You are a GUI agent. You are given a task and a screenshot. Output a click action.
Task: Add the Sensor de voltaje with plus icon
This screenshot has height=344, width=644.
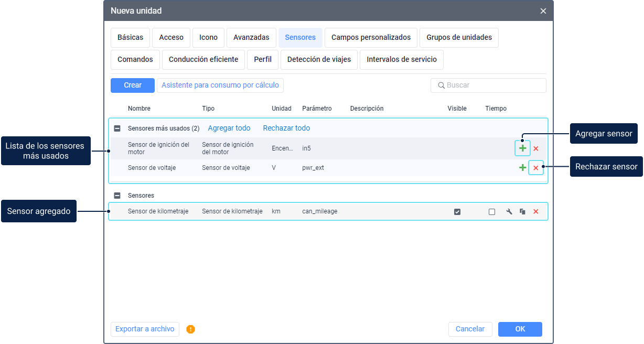click(522, 168)
